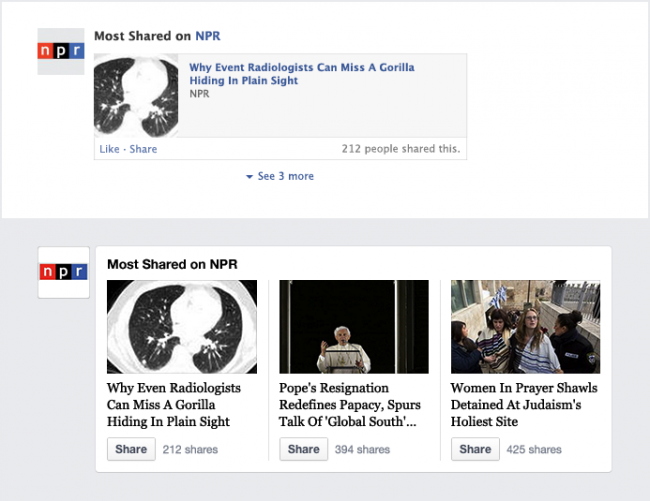
Task: Open the lung CT image in the bottom card
Action: (182, 327)
